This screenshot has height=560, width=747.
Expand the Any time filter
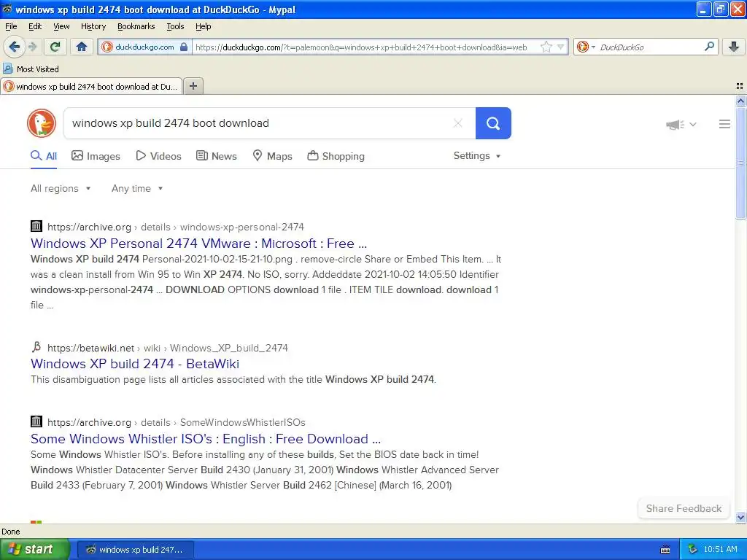pos(137,189)
